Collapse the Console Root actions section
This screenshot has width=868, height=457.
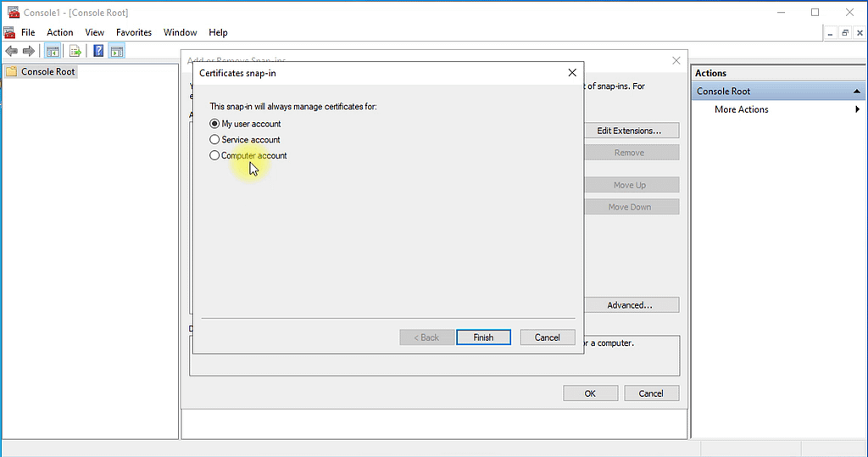click(x=857, y=92)
